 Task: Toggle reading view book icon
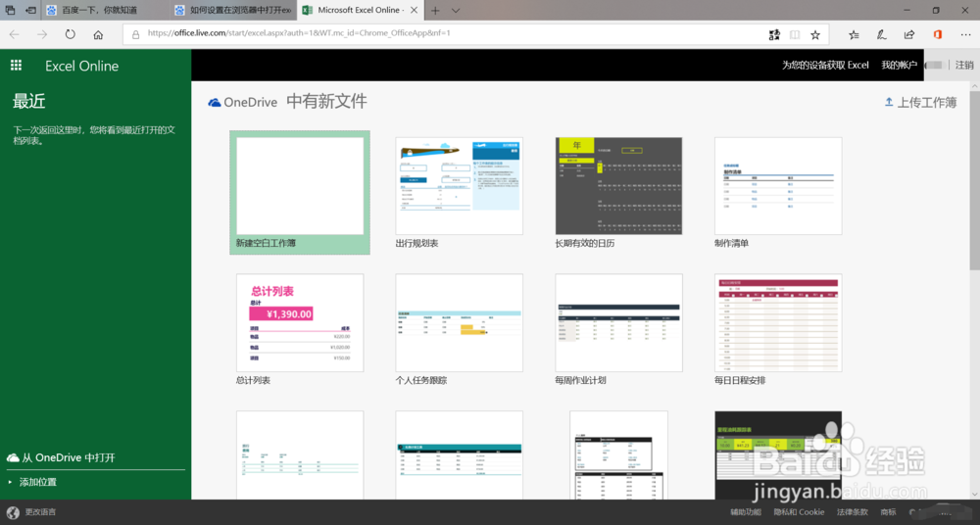pos(795,35)
